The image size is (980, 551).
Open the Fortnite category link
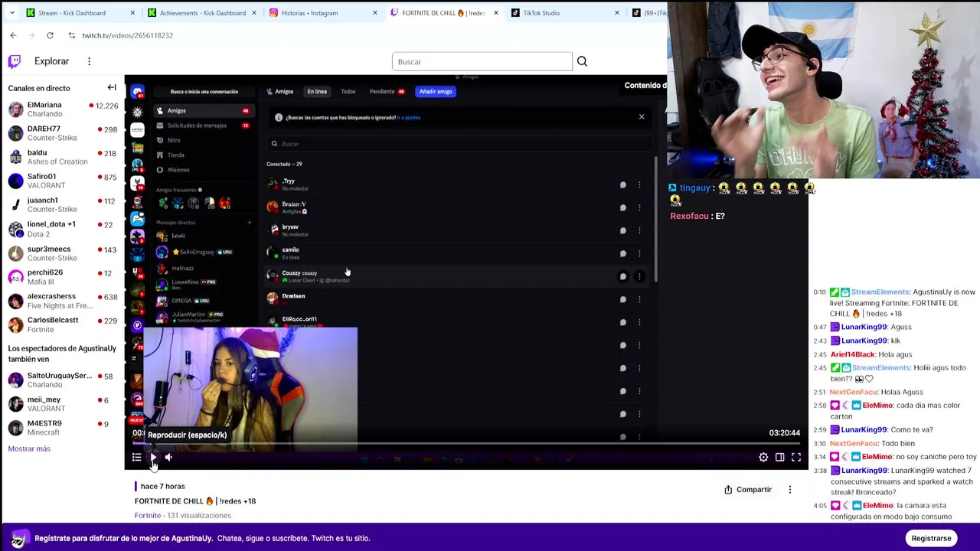tap(148, 515)
